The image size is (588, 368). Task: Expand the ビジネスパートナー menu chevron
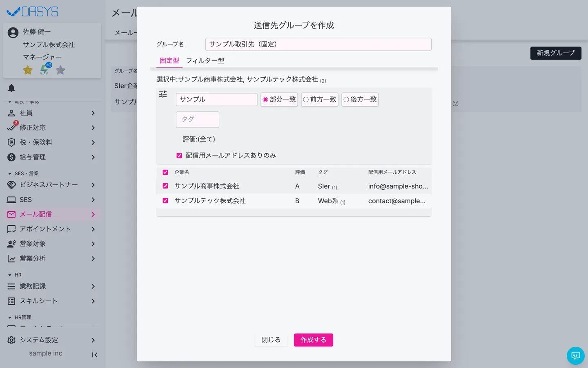click(x=93, y=185)
